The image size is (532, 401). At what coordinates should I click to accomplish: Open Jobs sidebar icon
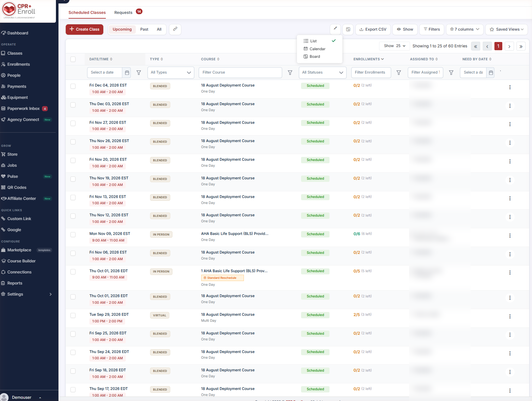click(3, 165)
